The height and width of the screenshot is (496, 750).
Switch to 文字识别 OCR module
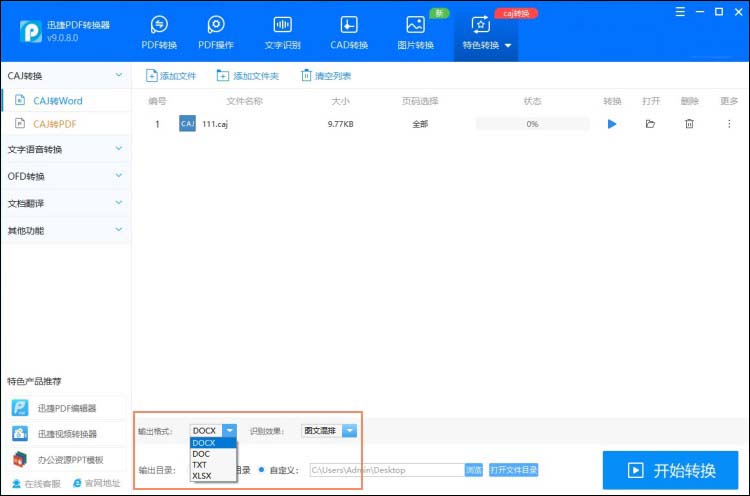(x=282, y=32)
